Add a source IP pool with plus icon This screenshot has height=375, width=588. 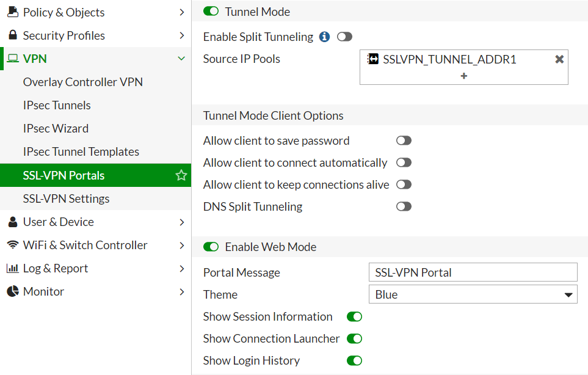[x=464, y=76]
